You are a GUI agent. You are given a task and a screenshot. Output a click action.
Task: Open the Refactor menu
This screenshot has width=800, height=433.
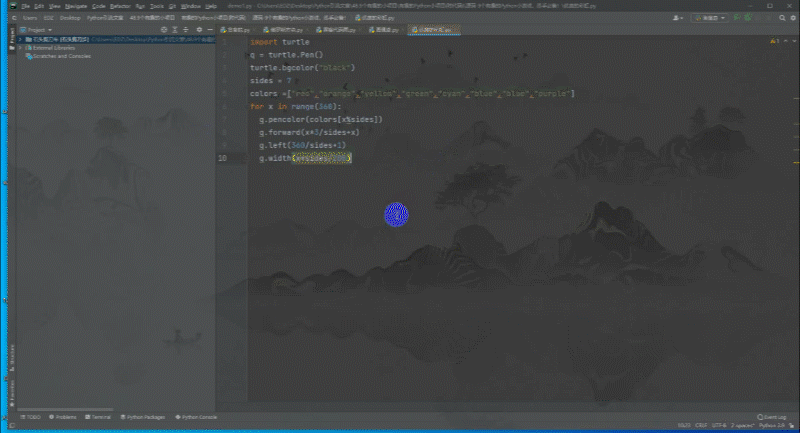120,6
